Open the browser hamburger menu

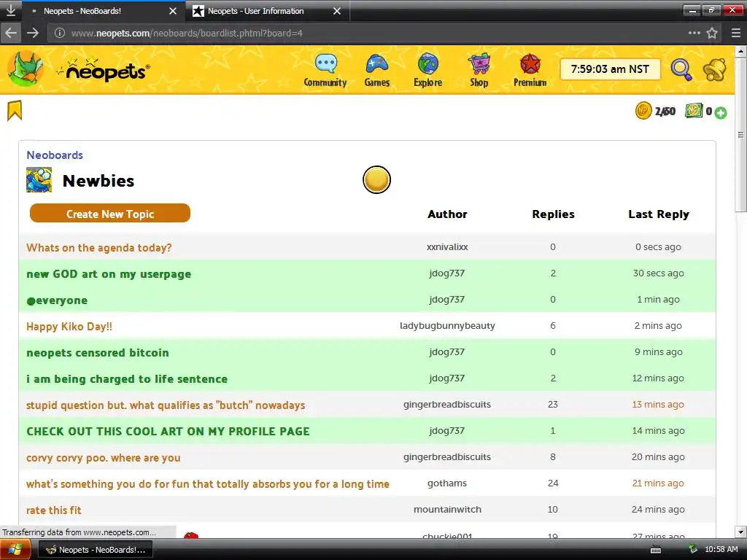click(x=736, y=33)
